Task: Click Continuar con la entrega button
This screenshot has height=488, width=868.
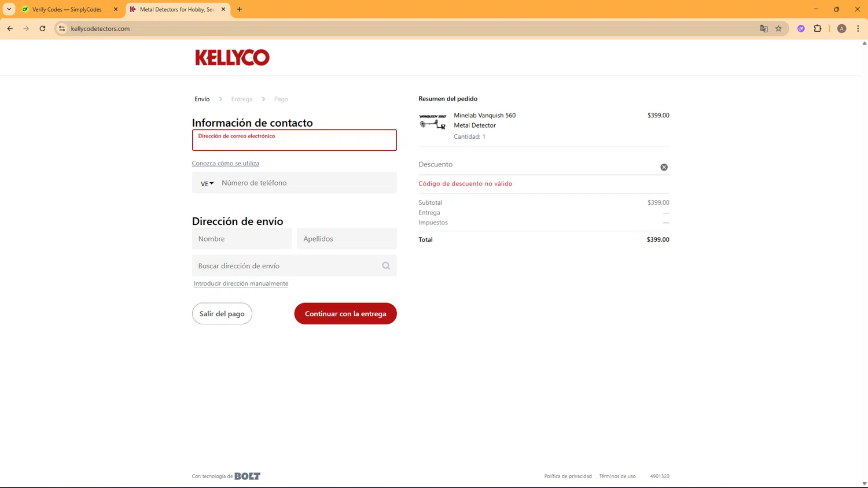Action: tap(345, 313)
